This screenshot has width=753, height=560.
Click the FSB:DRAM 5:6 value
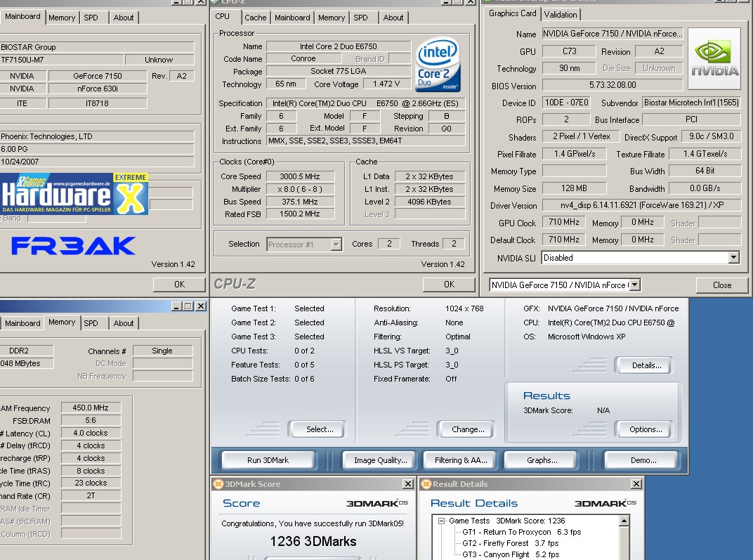tap(91, 420)
